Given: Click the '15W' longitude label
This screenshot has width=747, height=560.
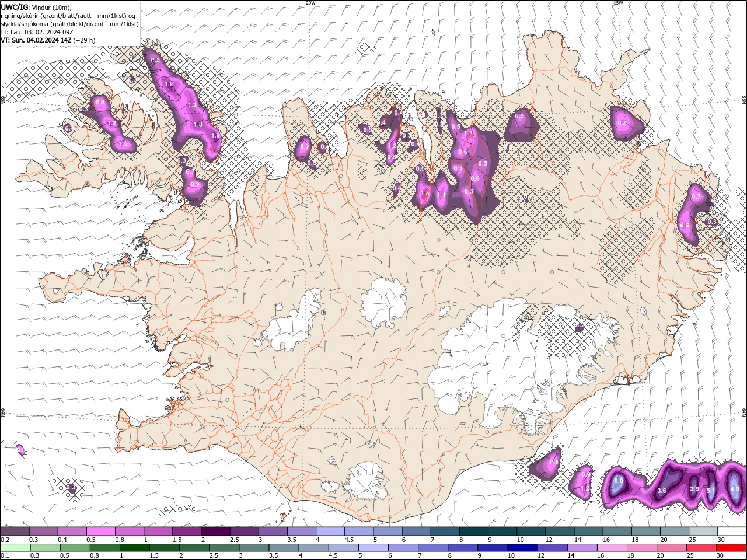Looking at the screenshot, I should click(618, 3).
